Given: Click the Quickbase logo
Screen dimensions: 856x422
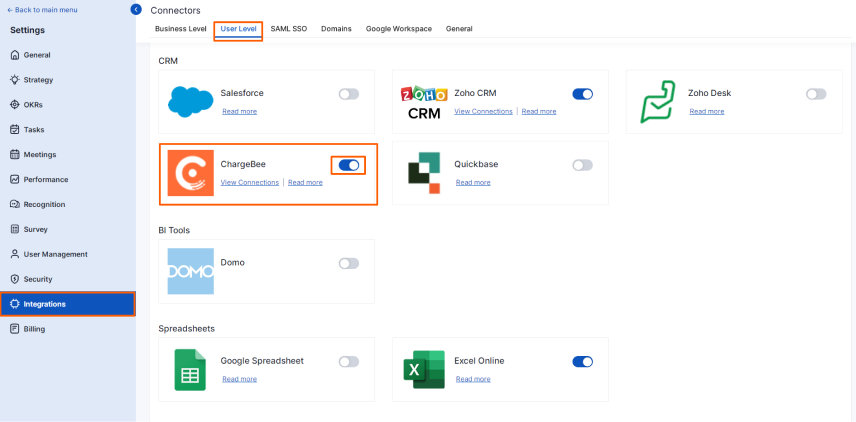Looking at the screenshot, I should (x=424, y=173).
